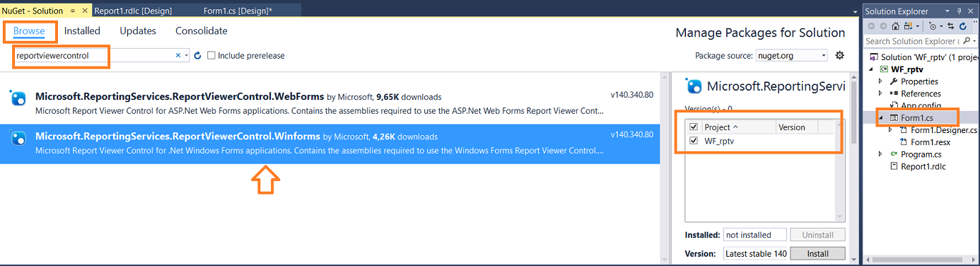
Task: Click package icon in details pane
Action: (694, 86)
